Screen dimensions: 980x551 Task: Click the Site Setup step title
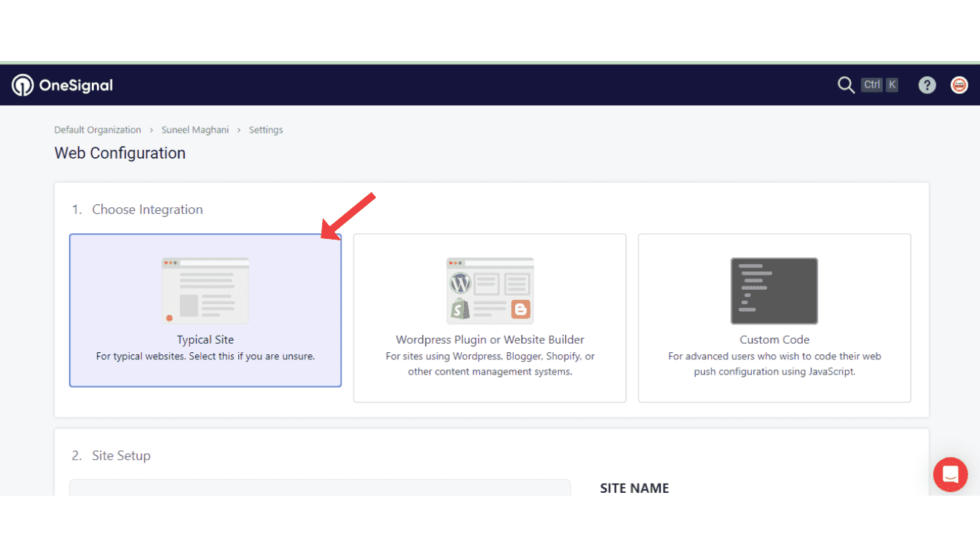click(121, 456)
